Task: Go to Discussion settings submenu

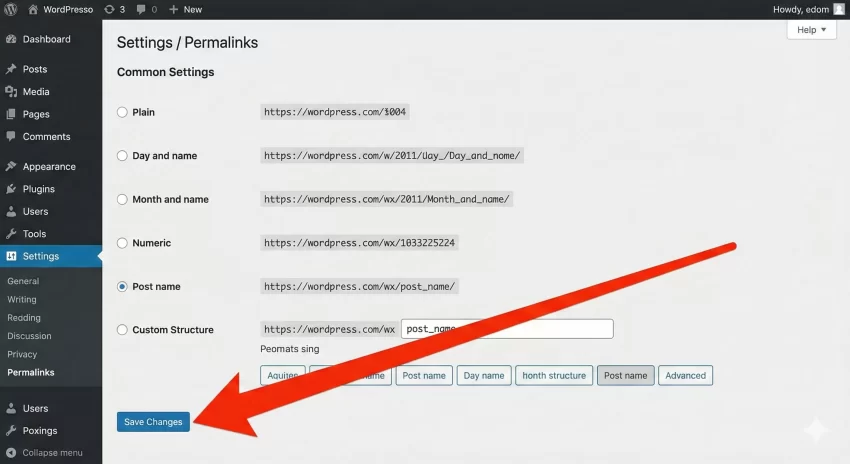Action: click(x=29, y=336)
